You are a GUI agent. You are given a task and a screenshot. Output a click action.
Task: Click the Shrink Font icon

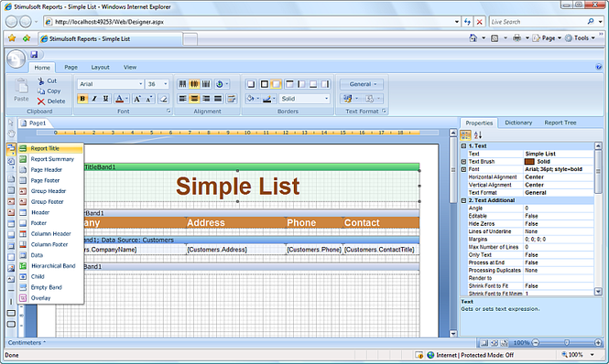pos(148,99)
